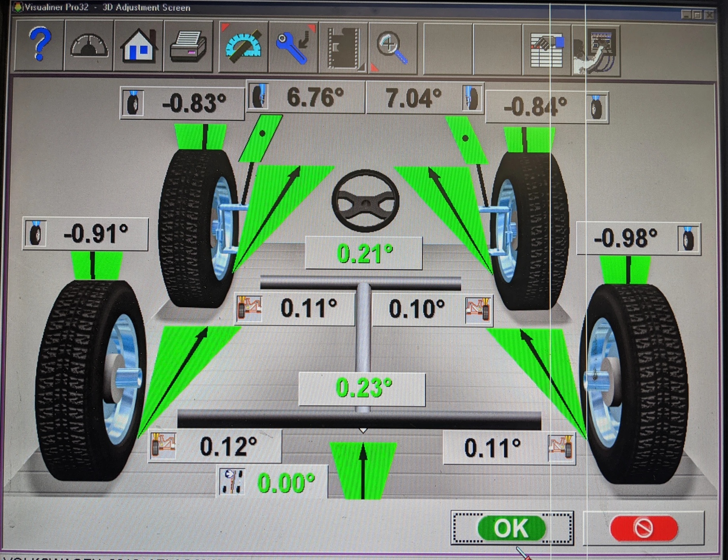Click the gauge meter toolbar icon
This screenshot has width=728, height=560.
point(89,47)
